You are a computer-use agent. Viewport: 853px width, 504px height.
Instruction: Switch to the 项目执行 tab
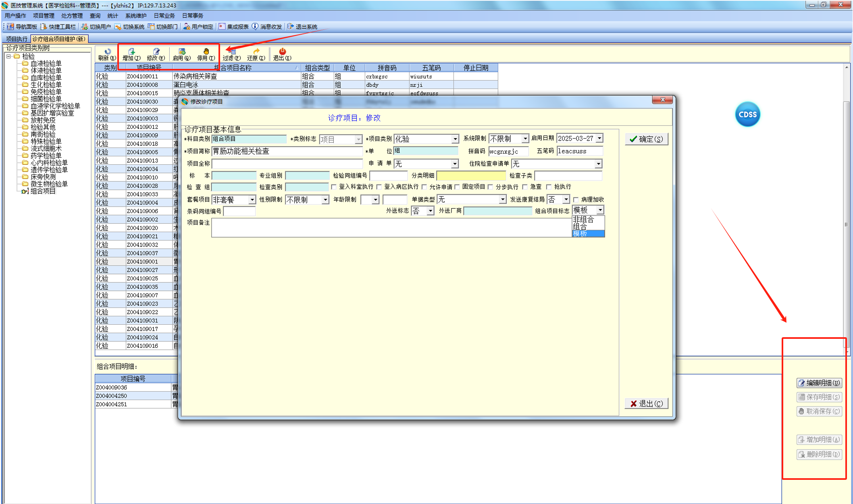(x=17, y=39)
